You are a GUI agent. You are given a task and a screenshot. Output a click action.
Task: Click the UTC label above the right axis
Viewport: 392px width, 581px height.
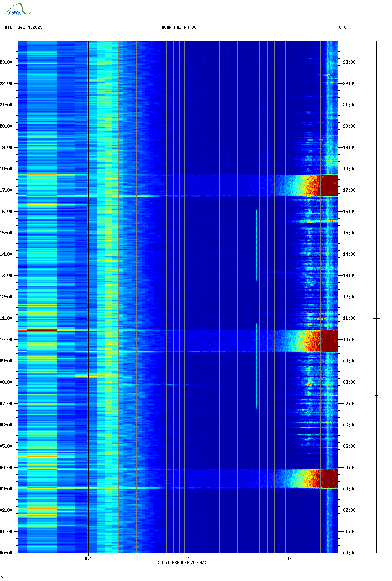point(343,27)
